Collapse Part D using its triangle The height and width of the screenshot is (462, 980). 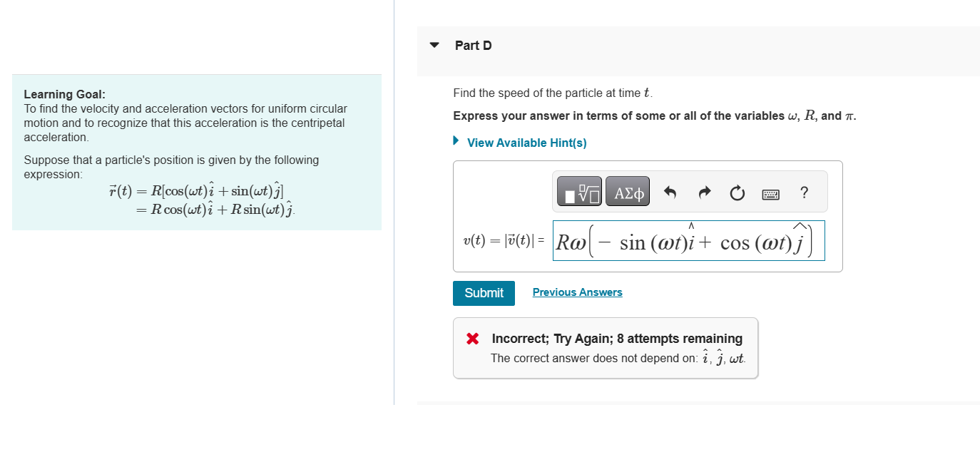coord(434,43)
